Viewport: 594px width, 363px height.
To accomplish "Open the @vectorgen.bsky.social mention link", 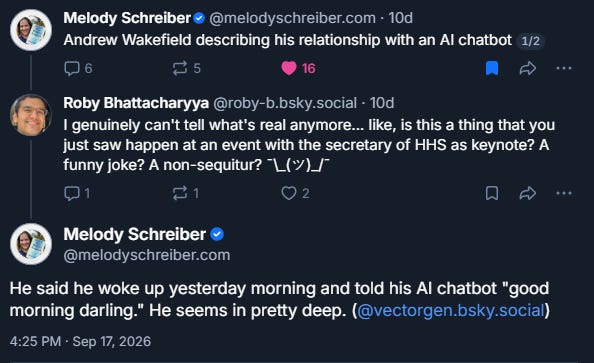I will 451,311.
